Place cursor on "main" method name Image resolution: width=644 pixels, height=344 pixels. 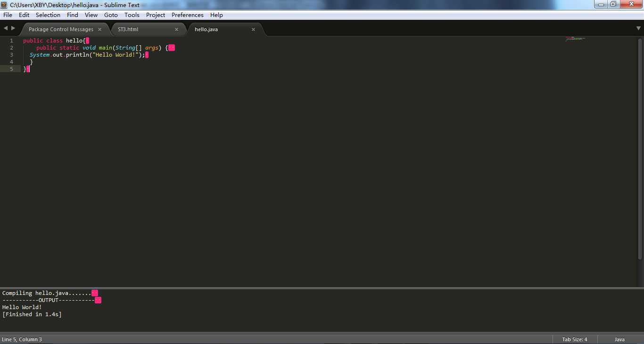(106, 48)
